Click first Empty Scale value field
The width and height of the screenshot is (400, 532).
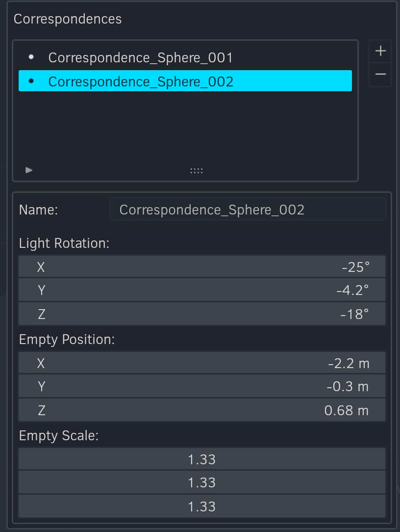click(x=201, y=459)
